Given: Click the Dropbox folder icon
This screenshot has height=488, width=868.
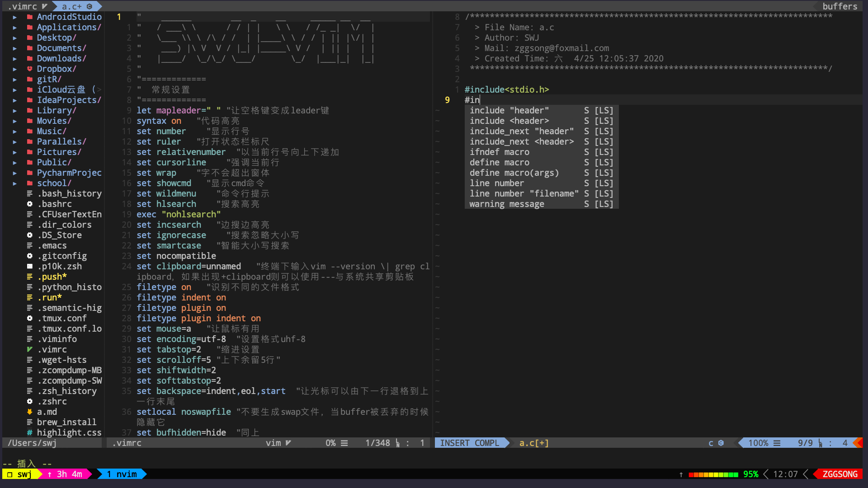Looking at the screenshot, I should [x=29, y=69].
